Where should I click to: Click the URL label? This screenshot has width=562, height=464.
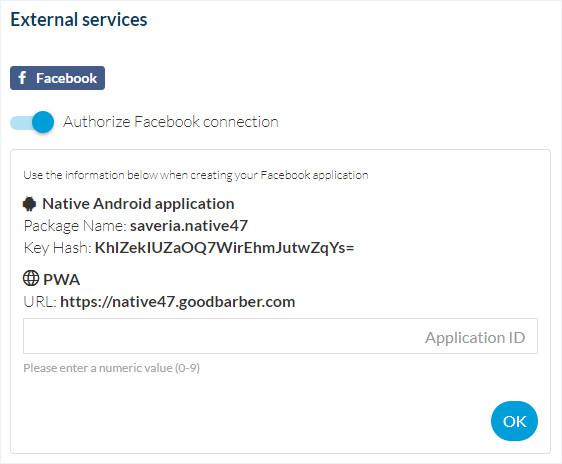(40, 302)
